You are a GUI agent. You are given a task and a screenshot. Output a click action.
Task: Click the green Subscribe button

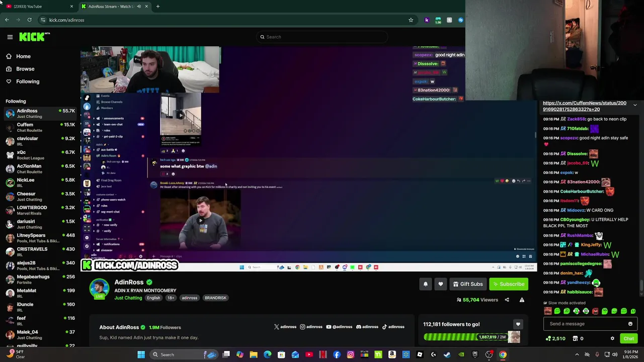509,284
